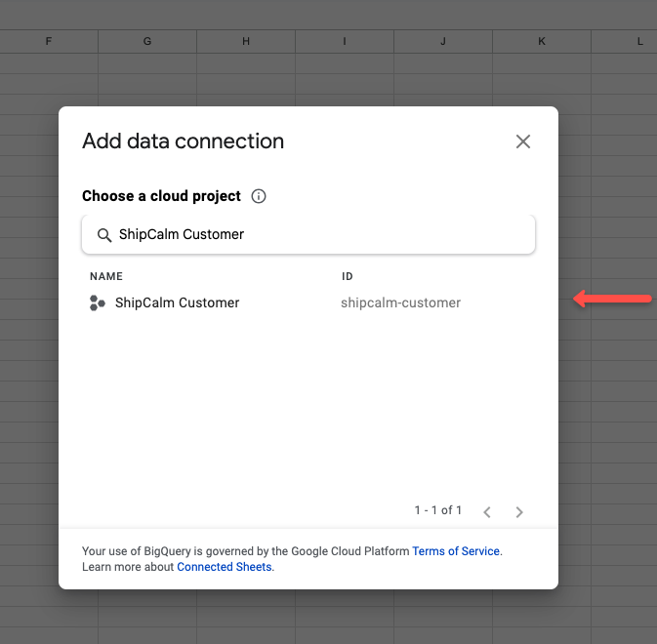The width and height of the screenshot is (657, 644).
Task: Open the Connected Sheets link
Action: coord(225,567)
